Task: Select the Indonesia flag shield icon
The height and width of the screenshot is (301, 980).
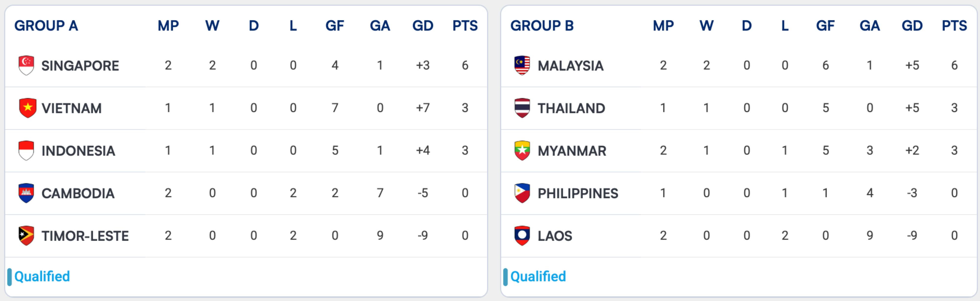Action: (26, 151)
